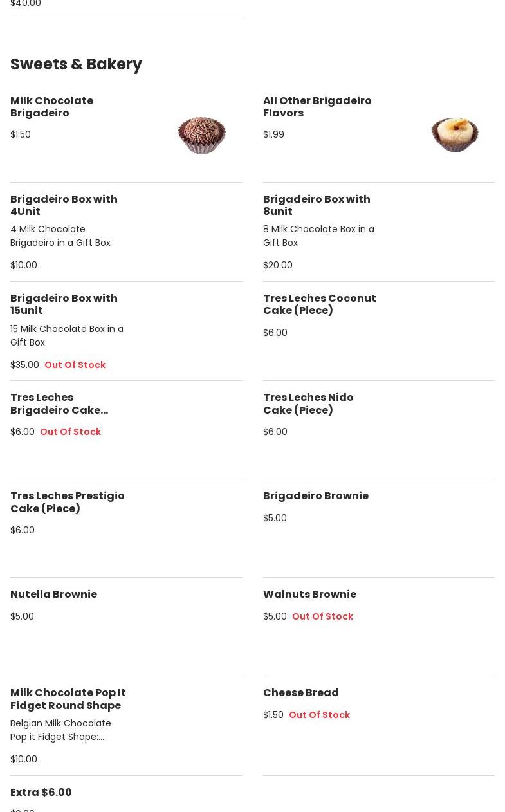Screen dimensions: 505x812
Task: View the Brigadeiro Box with 15unit item
Action: click(x=64, y=304)
